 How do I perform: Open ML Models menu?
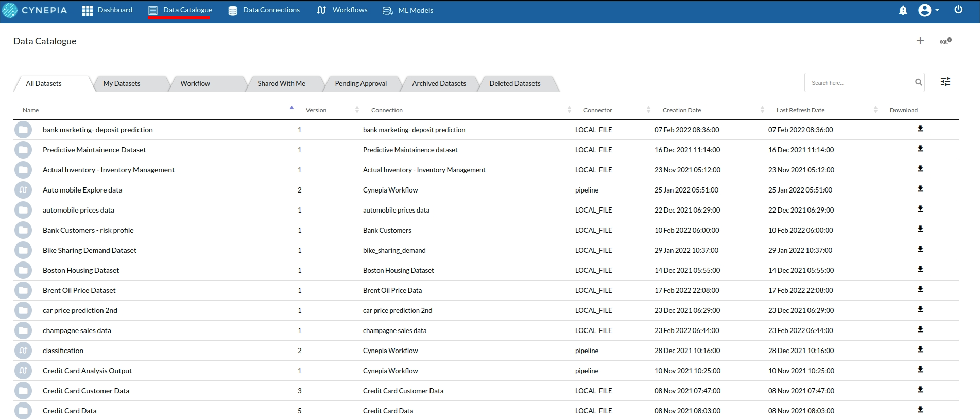pyautogui.click(x=408, y=10)
